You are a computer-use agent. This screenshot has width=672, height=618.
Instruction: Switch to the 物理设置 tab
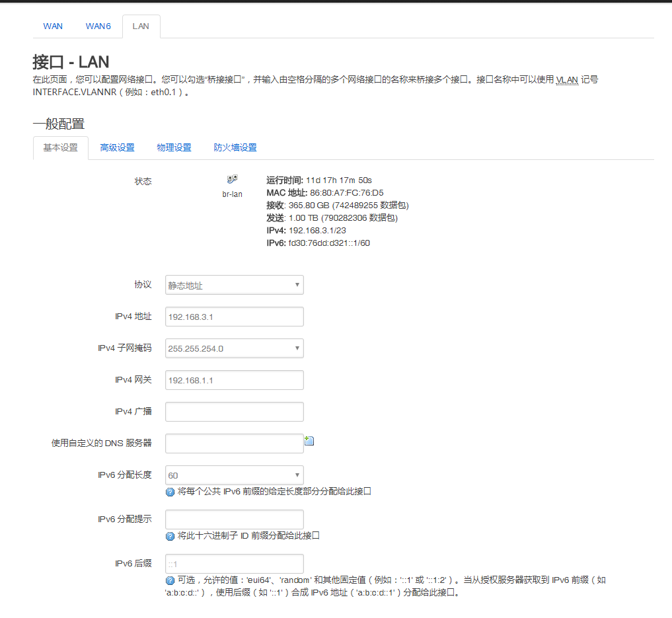pyautogui.click(x=174, y=148)
